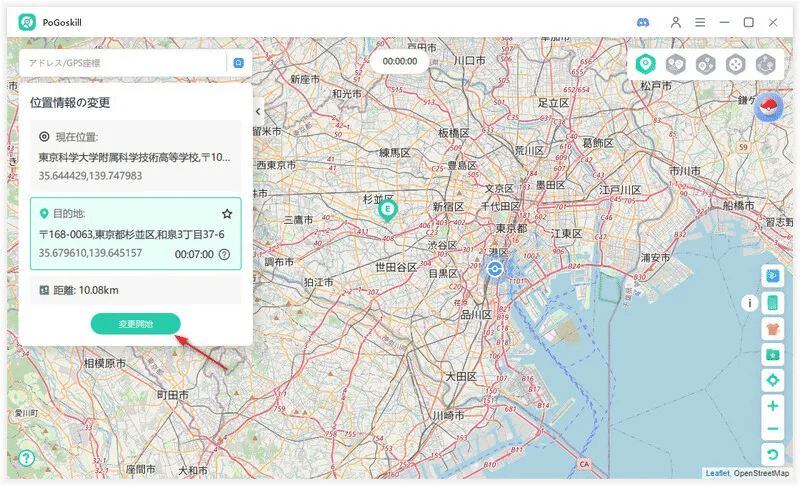Open the Leaflet attribution link
The image size is (800, 486).
717,473
